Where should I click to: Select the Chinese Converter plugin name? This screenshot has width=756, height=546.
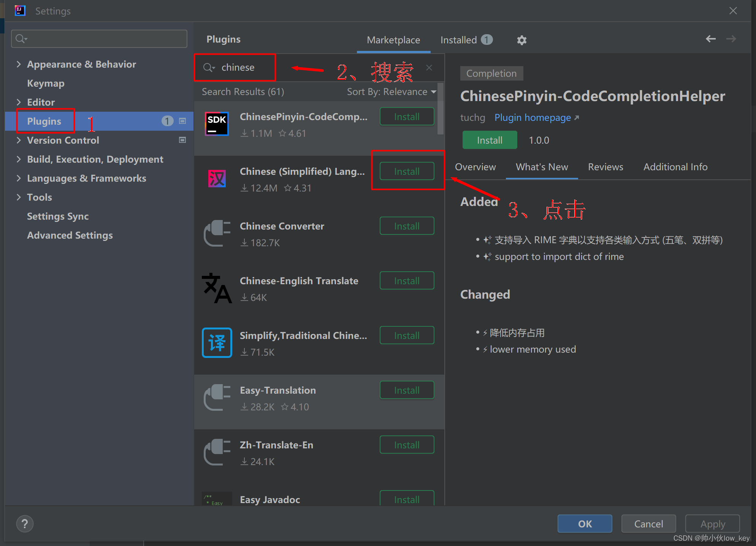[282, 226]
